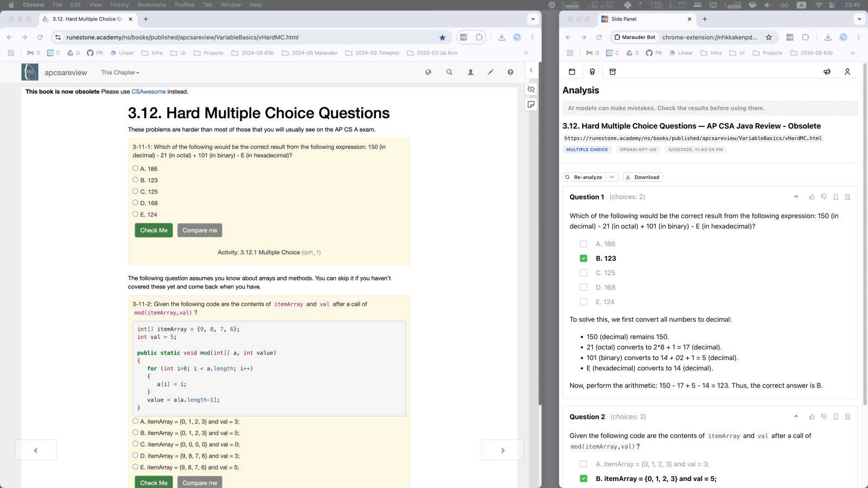Click the Download button in Analysis panel

642,177
